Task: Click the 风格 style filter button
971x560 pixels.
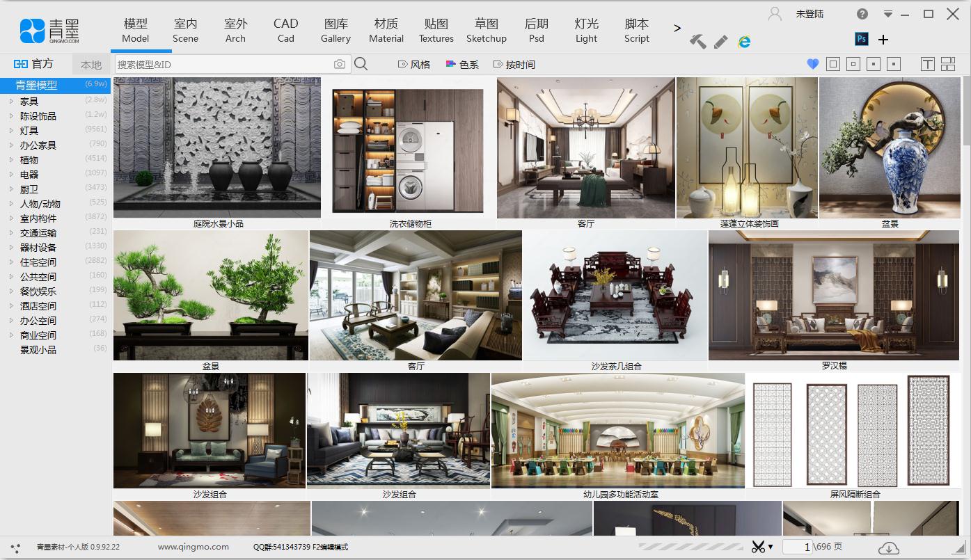Action: [414, 65]
